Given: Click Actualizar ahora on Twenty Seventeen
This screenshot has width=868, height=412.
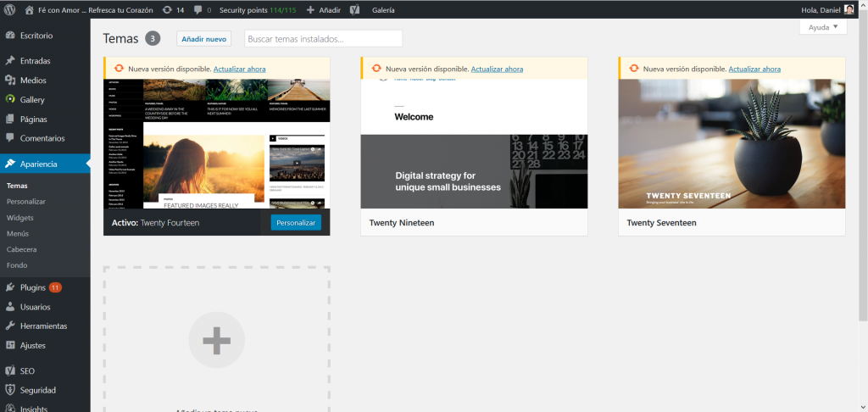Looking at the screenshot, I should pyautogui.click(x=754, y=69).
